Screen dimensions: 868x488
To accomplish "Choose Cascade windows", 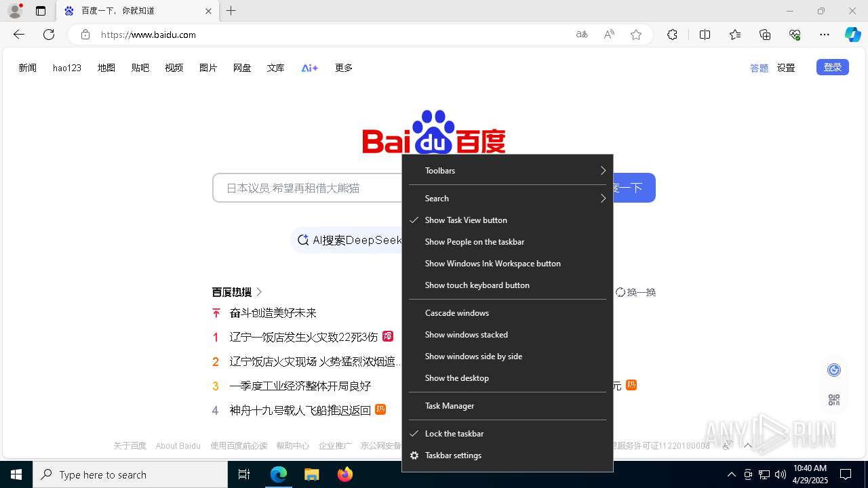I will click(x=507, y=313).
